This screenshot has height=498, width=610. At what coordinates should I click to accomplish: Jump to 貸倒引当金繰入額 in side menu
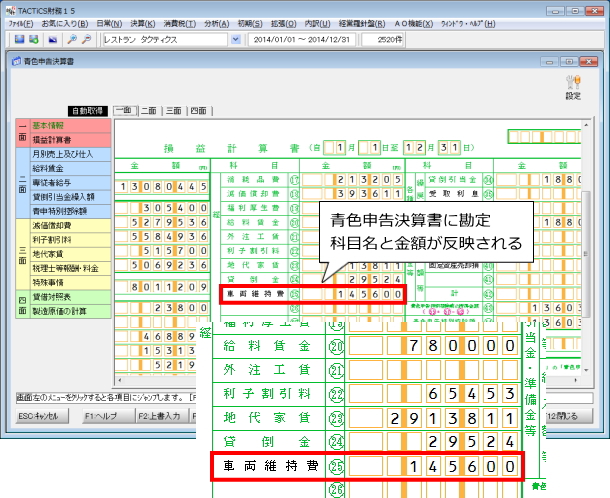tap(70, 197)
